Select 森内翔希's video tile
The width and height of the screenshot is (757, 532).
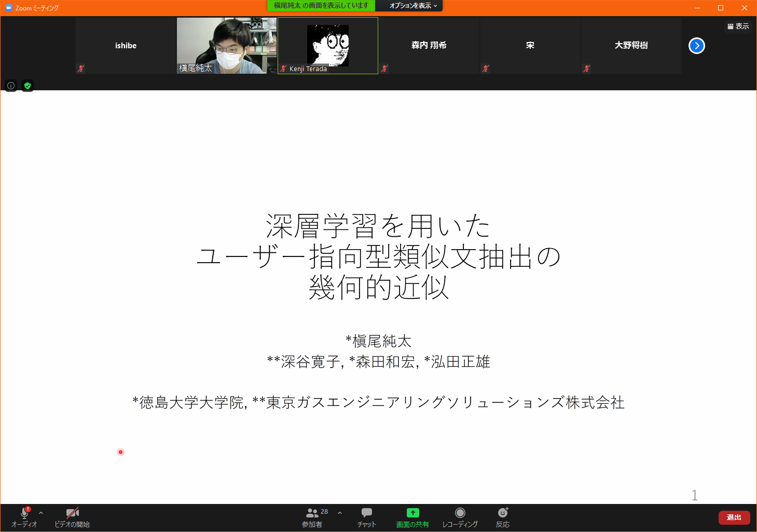(x=429, y=45)
